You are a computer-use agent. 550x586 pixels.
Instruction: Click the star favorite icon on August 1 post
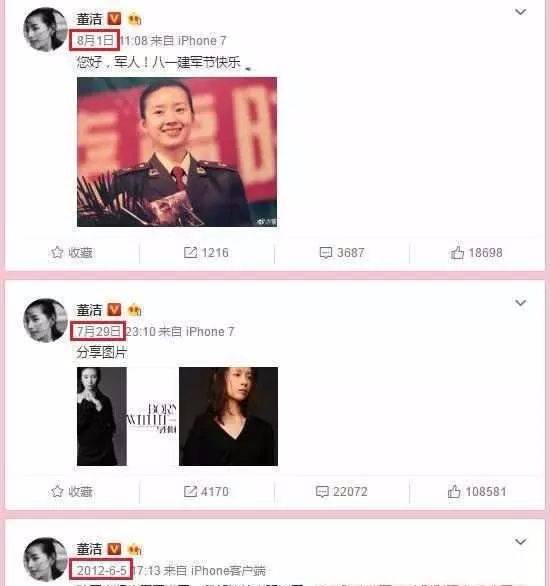pyautogui.click(x=57, y=253)
